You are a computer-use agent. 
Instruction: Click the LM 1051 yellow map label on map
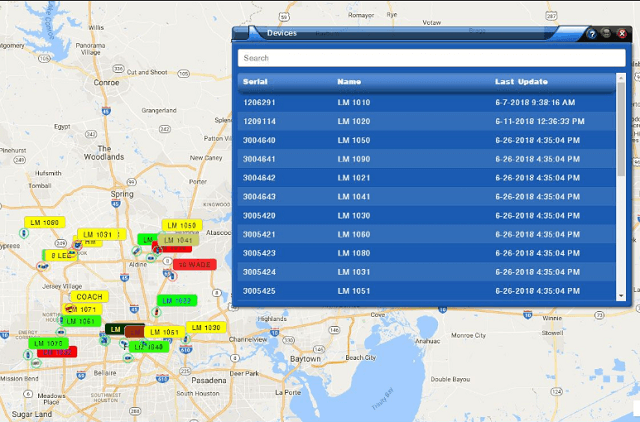coord(164,332)
